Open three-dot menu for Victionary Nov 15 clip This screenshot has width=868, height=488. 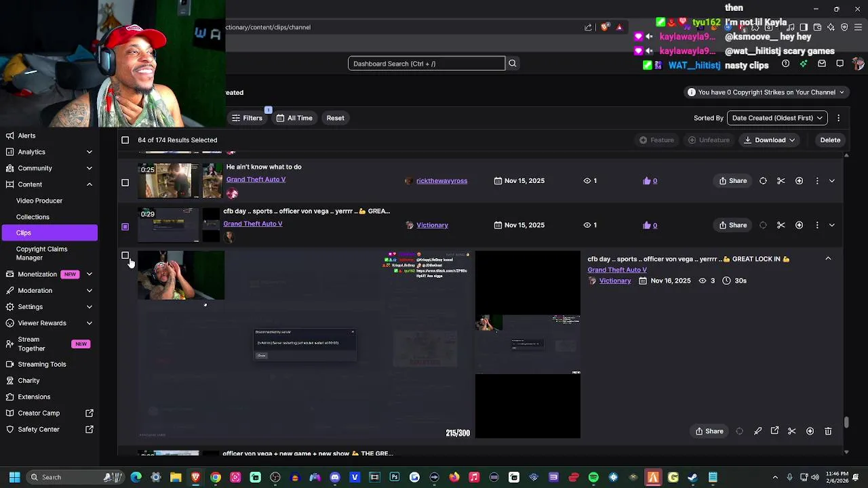[817, 225]
